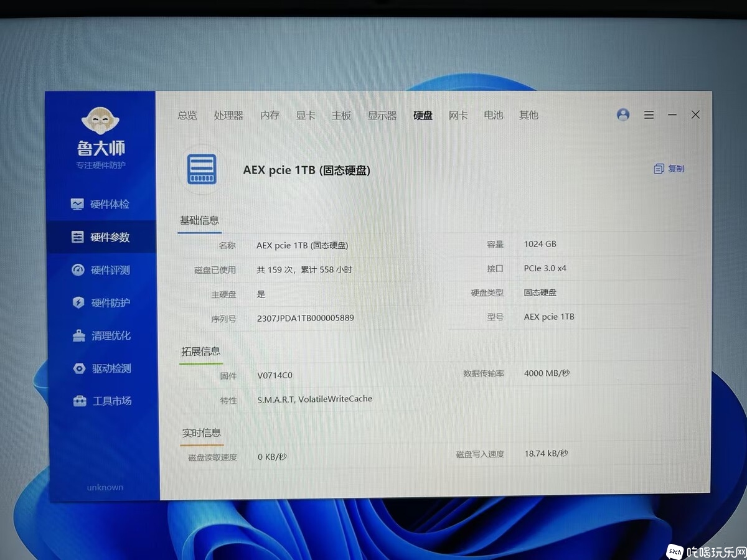This screenshot has height=560, width=747.
Task: Go to 硬件防护 protection section
Action: click(x=101, y=303)
